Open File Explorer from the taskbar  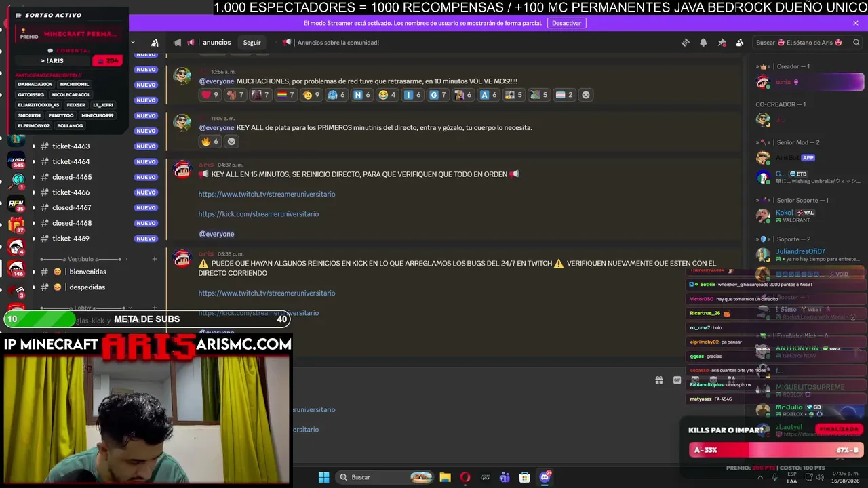tap(445, 477)
